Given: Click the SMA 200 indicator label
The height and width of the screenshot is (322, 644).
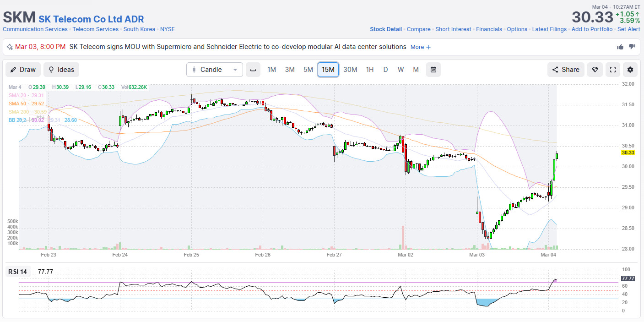Looking at the screenshot, I should [x=27, y=112].
